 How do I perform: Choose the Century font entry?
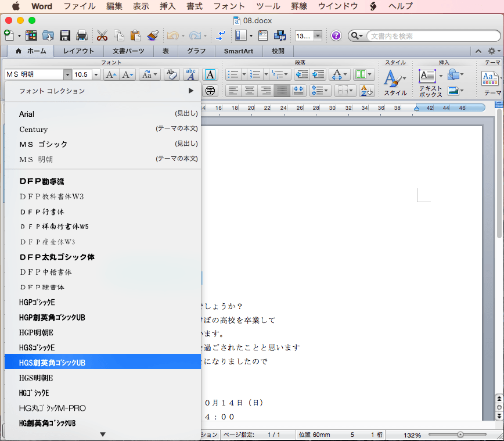point(103,130)
